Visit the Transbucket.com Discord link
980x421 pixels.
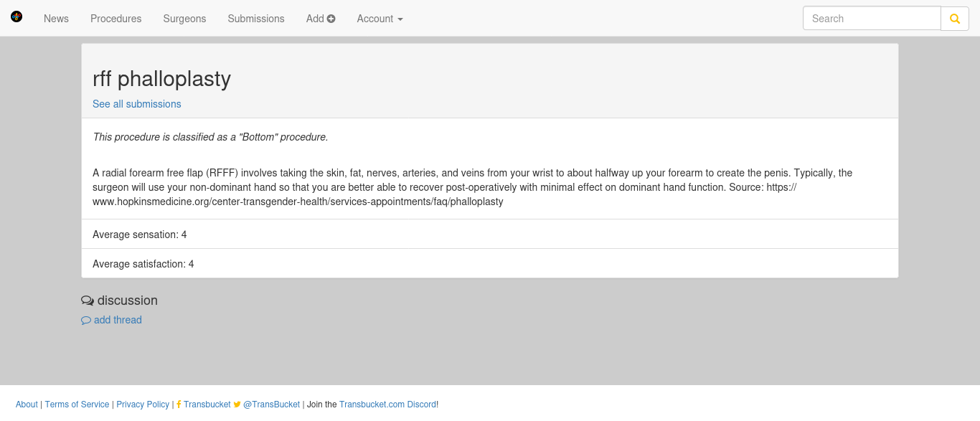coord(387,405)
